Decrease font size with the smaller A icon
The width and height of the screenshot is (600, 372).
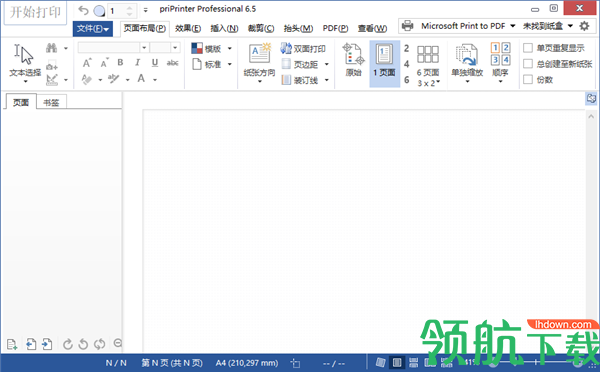pos(104,63)
